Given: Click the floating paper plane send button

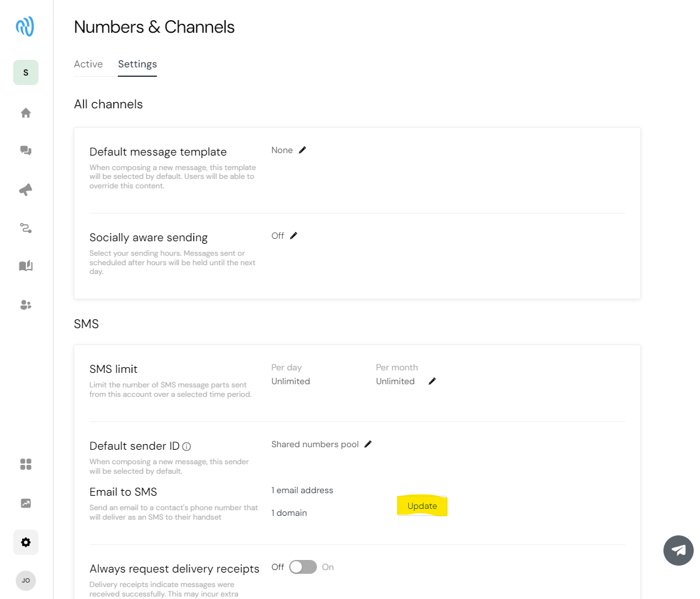Looking at the screenshot, I should tap(678, 551).
